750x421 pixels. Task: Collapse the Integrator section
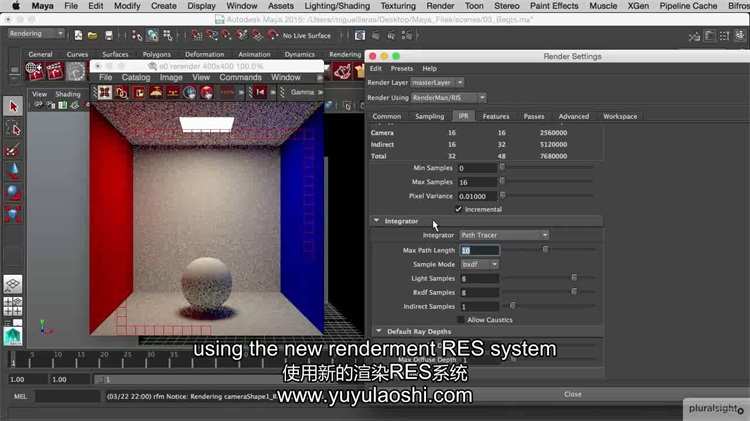[376, 221]
